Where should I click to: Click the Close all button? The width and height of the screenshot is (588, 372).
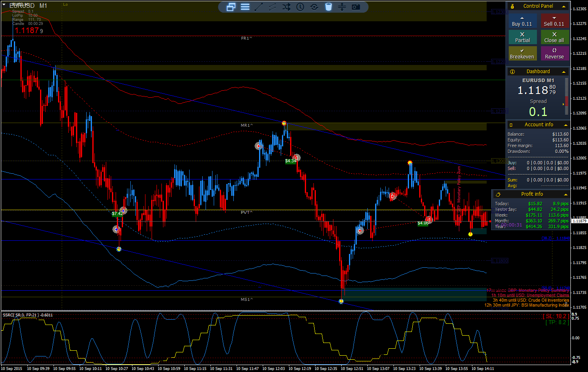554,37
